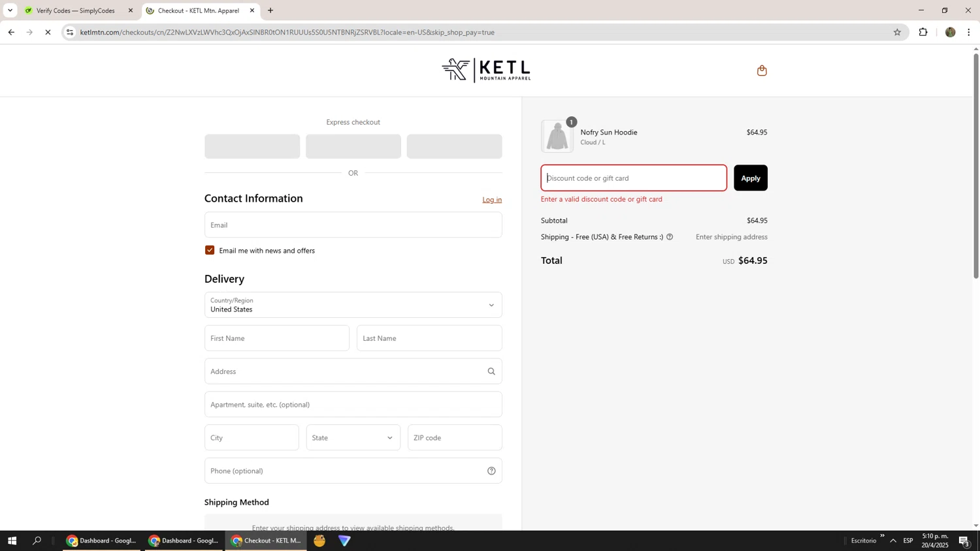Image resolution: width=980 pixels, height=551 pixels.
Task: Expand the Country/Region dropdown
Action: coord(353,305)
